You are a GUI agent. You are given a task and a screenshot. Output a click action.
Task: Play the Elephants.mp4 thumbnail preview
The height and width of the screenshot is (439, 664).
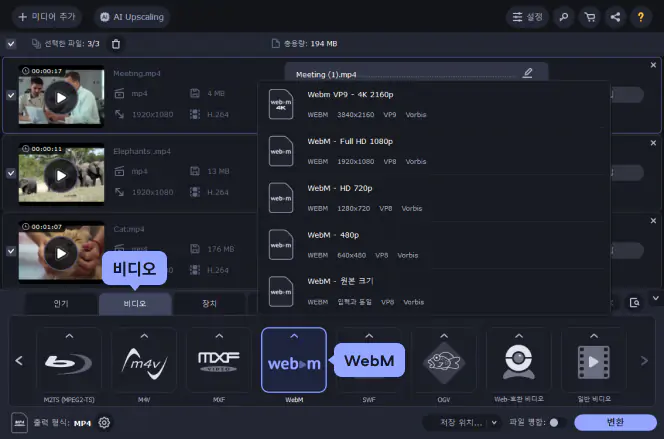(61, 175)
